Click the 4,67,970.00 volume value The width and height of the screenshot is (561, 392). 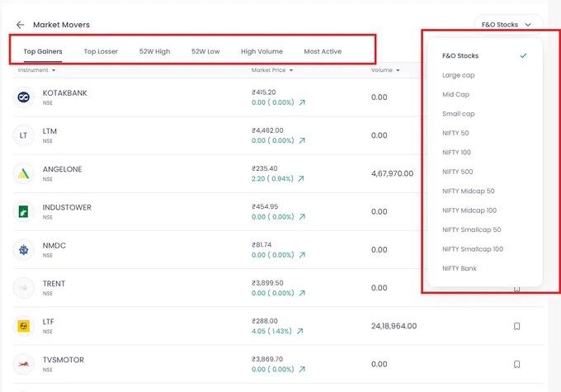(x=392, y=173)
